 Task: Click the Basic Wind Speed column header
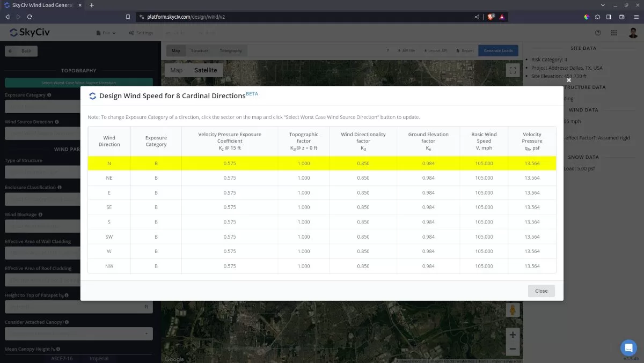(x=484, y=141)
